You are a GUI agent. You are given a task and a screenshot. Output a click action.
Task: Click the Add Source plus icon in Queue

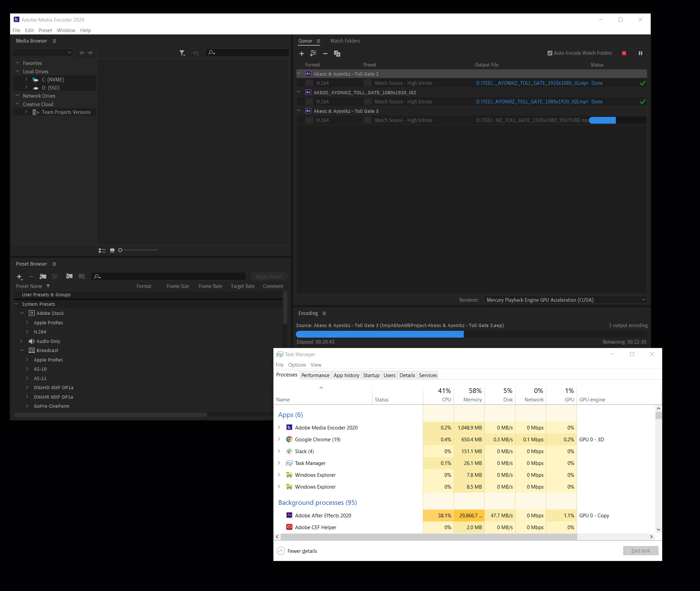coord(301,53)
